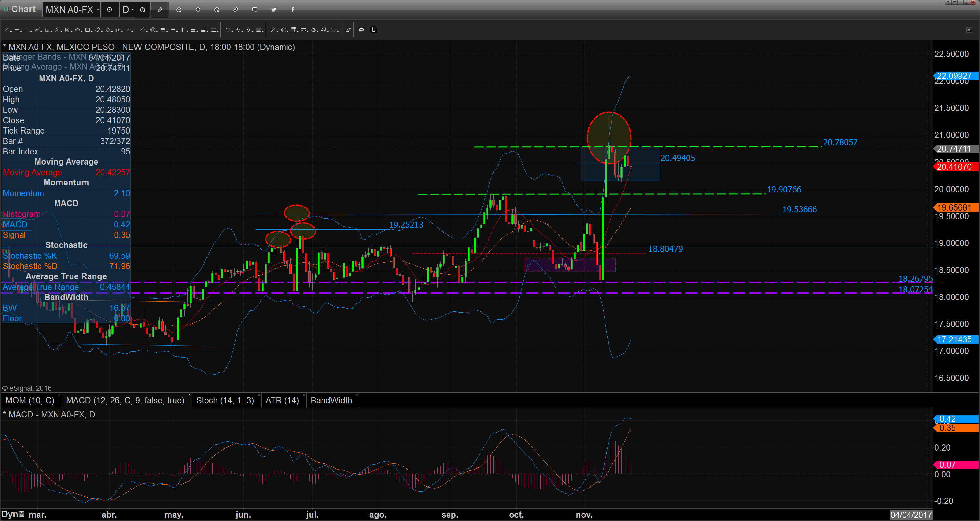This screenshot has height=521, width=980.
Task: Click the Momentum 2.10 row
Action: point(66,193)
